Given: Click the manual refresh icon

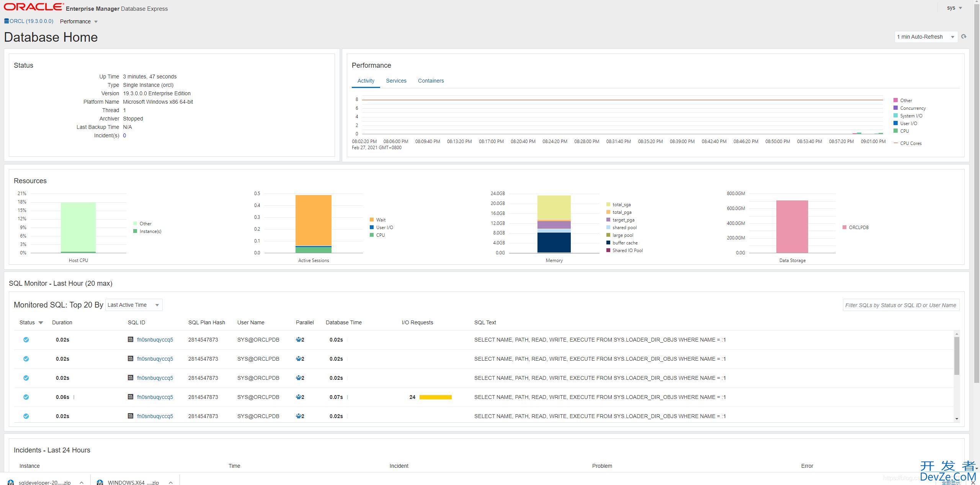Looking at the screenshot, I should (x=964, y=37).
